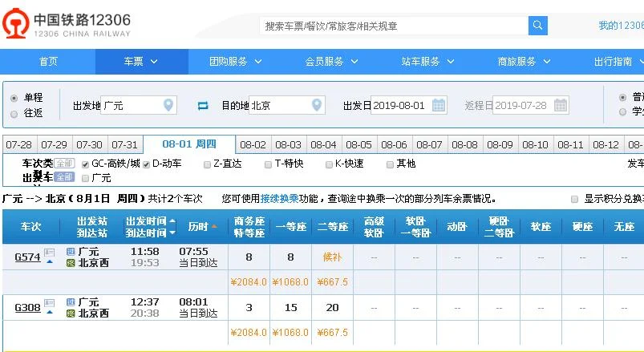Click the blue search magnifier button
Viewport: 644px width, 352px height.
click(x=537, y=26)
